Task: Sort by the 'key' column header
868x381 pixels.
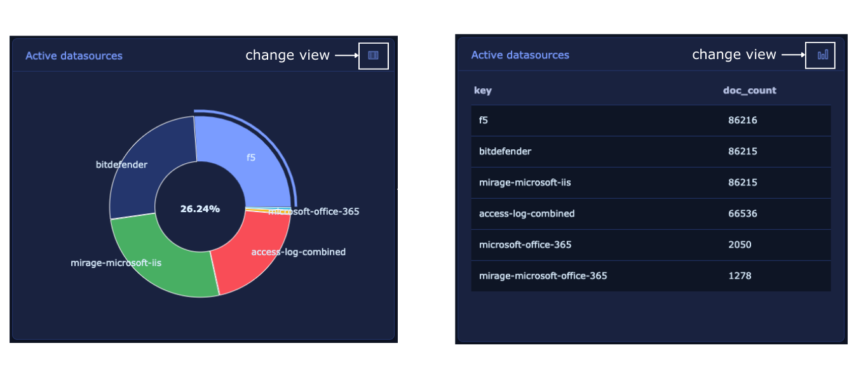Action: coord(483,91)
